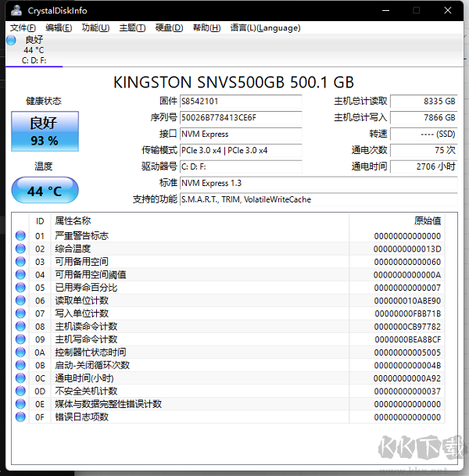Click the 良好 93 % health status button
Viewport: 469px width, 476px height.
45,131
